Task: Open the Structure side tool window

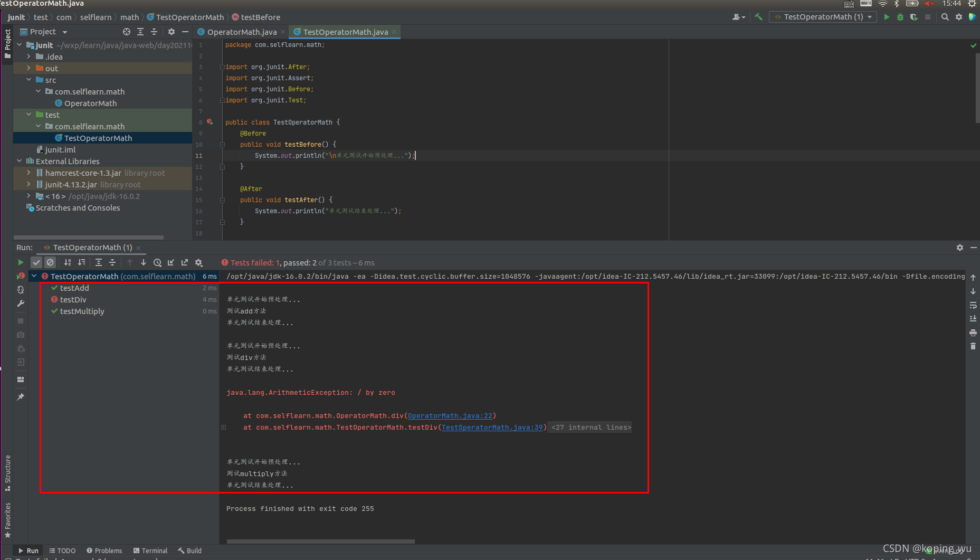Action: [7, 472]
